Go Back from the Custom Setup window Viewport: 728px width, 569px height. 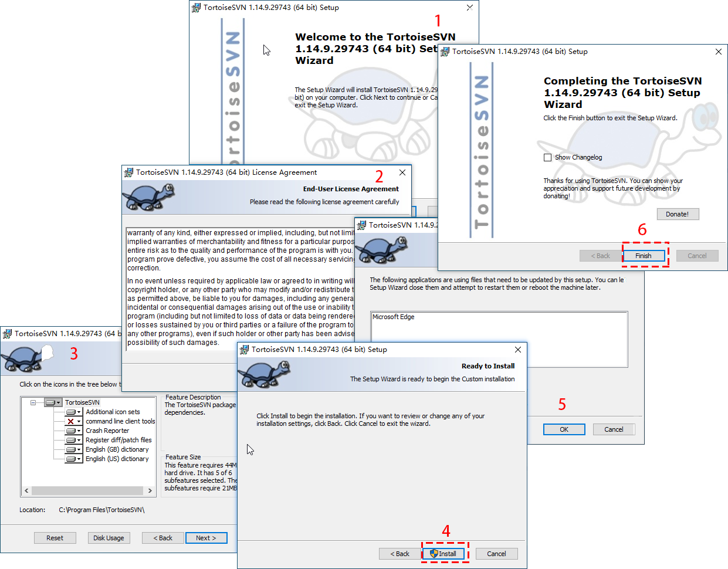[x=163, y=538]
